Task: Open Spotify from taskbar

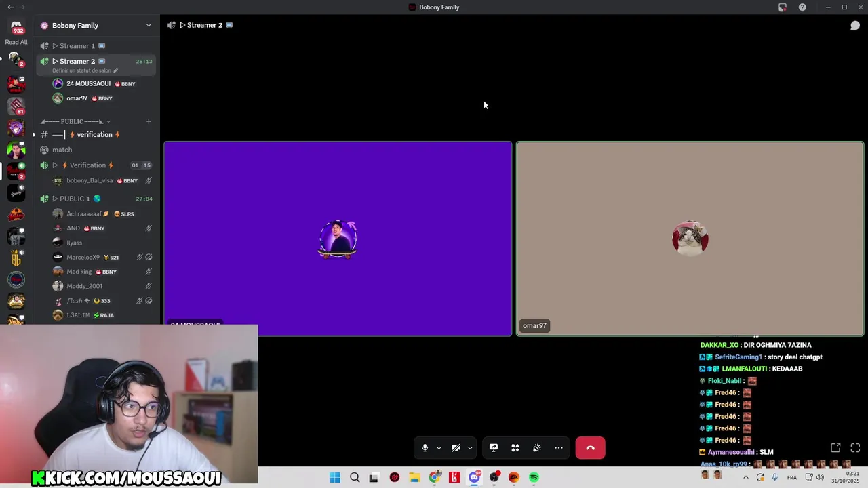Action: pos(534,477)
